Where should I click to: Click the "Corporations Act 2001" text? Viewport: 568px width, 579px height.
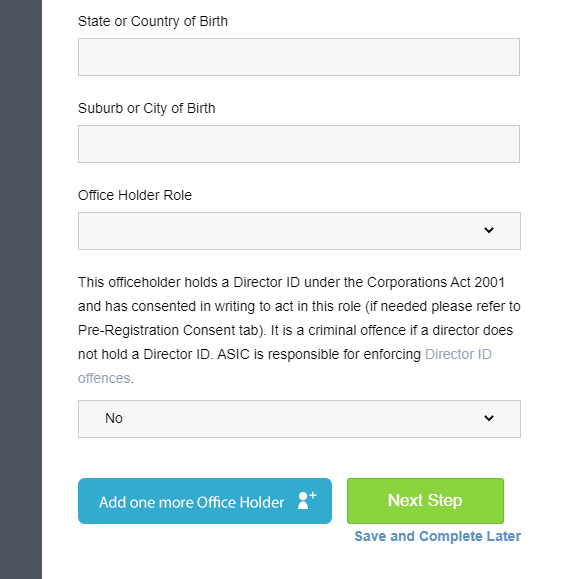[x=436, y=282]
